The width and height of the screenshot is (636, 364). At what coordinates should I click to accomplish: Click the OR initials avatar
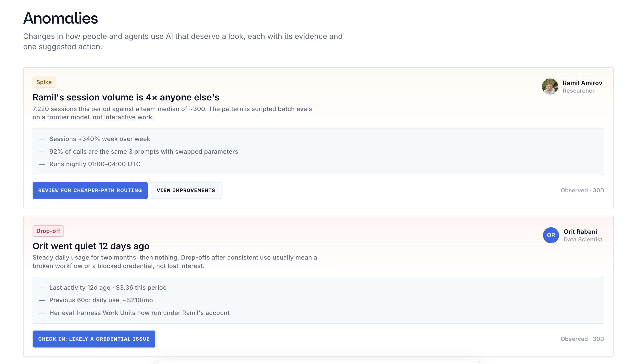point(551,235)
